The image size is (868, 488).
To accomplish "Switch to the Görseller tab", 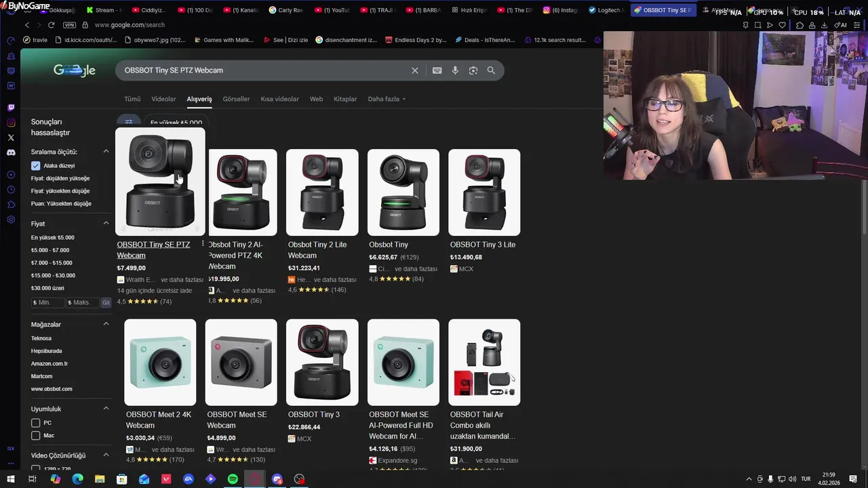I will (x=236, y=99).
